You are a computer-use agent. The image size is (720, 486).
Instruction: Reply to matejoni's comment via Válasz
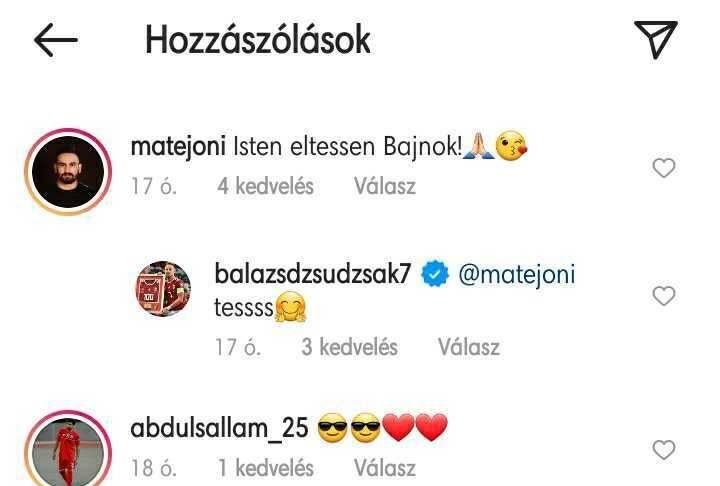[x=385, y=186]
